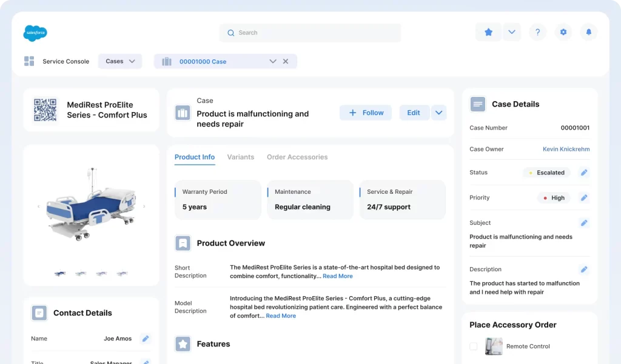
Task: Click the Warranty Period card
Action: [218, 199]
